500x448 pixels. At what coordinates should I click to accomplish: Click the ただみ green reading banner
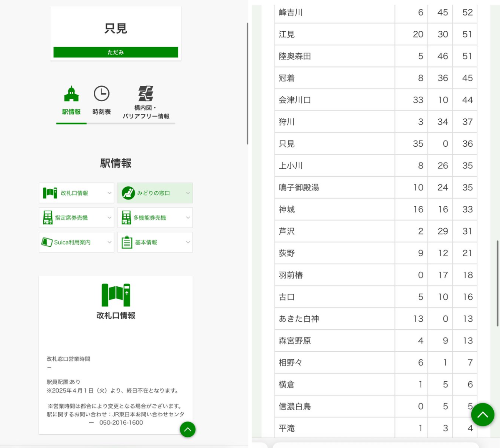(x=116, y=52)
